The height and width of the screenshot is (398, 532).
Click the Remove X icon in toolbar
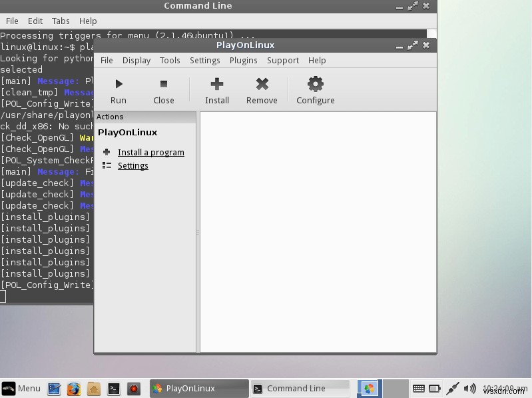point(262,83)
